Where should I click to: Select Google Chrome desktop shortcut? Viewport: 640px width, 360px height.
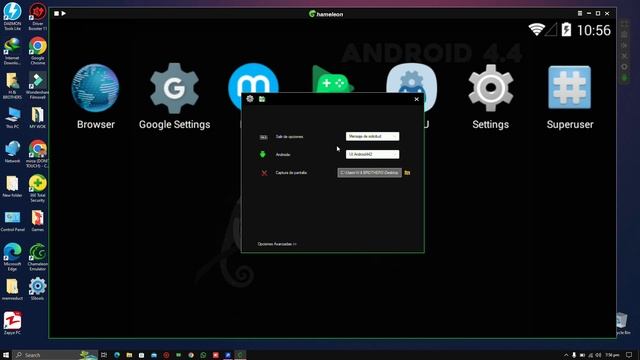(x=38, y=51)
